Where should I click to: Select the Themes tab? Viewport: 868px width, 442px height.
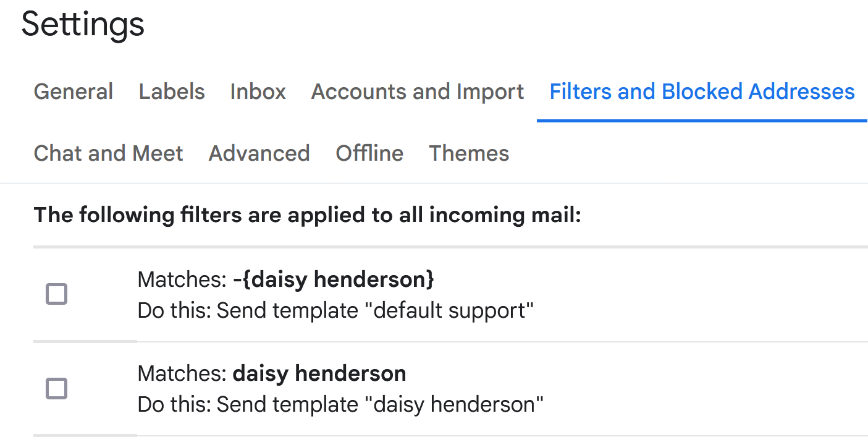[x=468, y=153]
